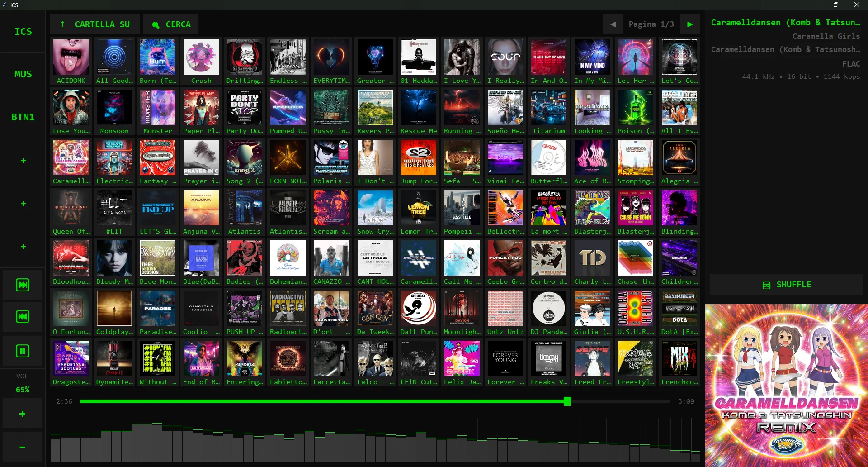
Task: Play the #LIT track tile
Action: pyautogui.click(x=114, y=212)
